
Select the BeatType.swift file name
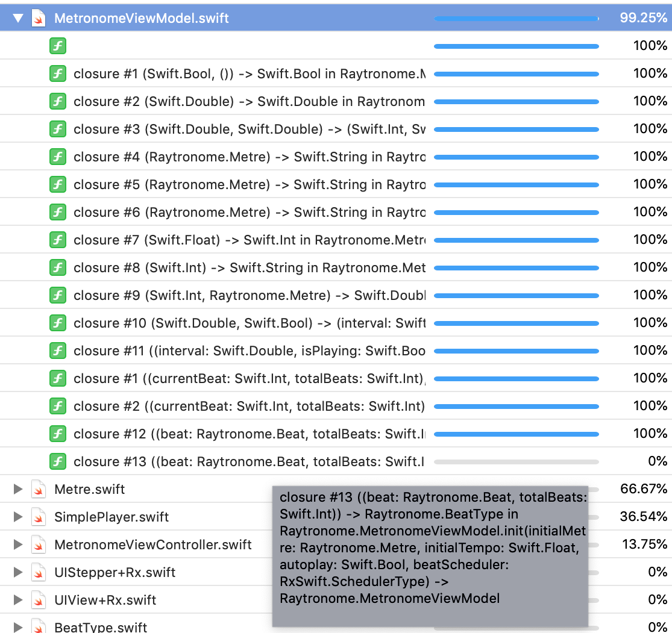(x=101, y=627)
